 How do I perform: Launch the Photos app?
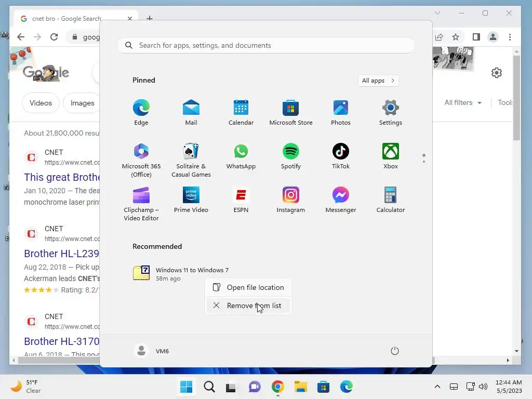[x=341, y=113]
